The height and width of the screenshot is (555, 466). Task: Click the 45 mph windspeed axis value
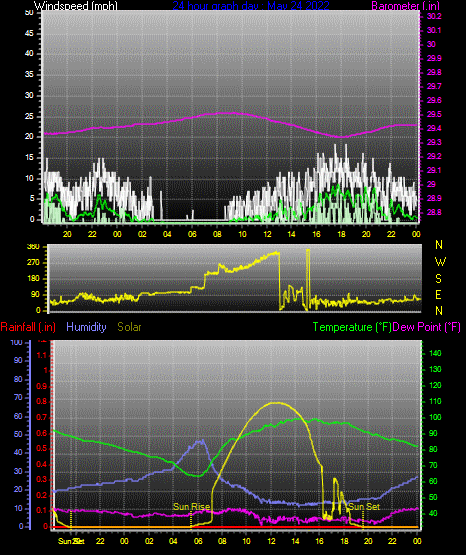click(x=29, y=34)
